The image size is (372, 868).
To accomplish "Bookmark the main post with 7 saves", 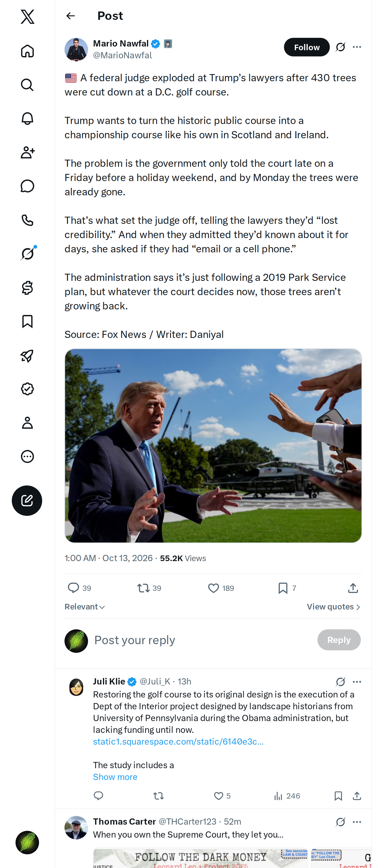I will pyautogui.click(x=287, y=588).
